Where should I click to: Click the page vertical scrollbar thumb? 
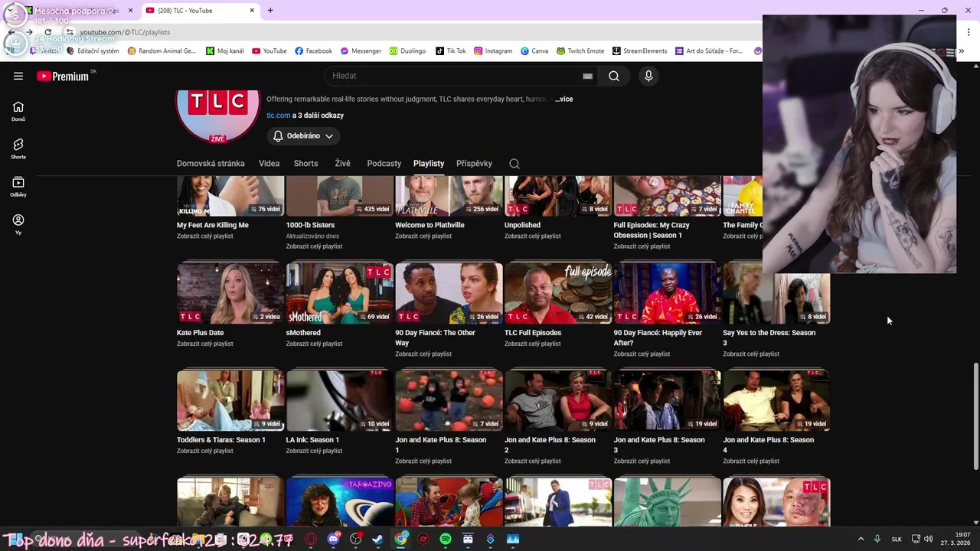tap(975, 417)
